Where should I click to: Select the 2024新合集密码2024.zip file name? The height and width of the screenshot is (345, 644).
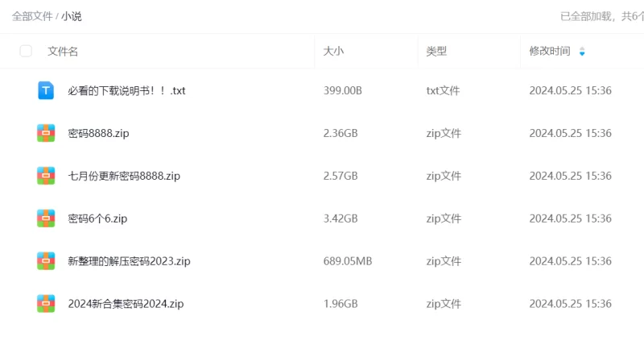126,304
